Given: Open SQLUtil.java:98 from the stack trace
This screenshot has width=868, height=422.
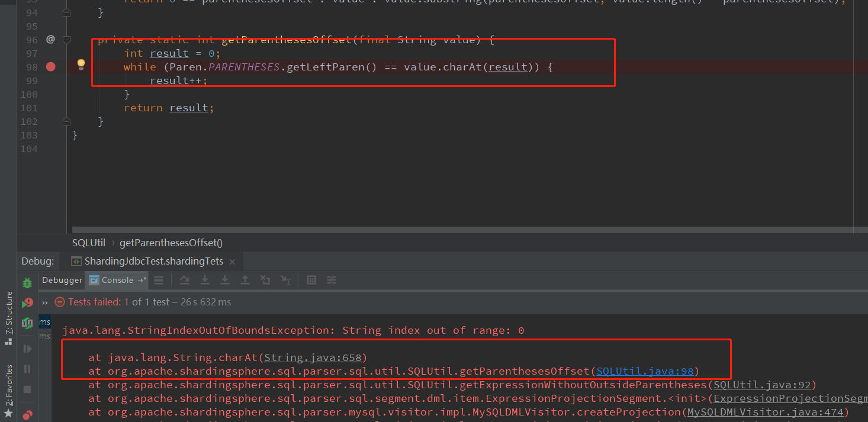Looking at the screenshot, I should (x=644, y=371).
